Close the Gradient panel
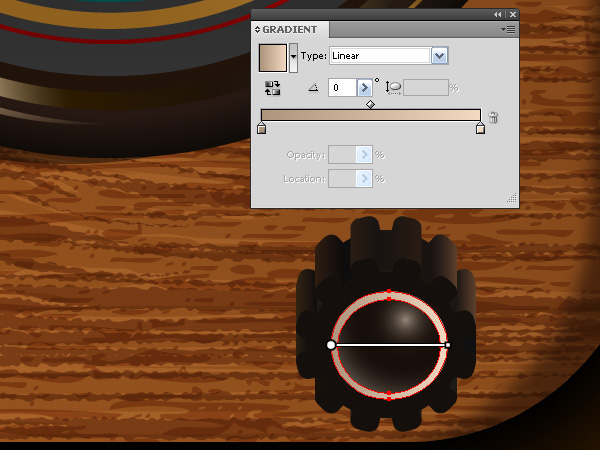The width and height of the screenshot is (600, 450). [x=513, y=15]
